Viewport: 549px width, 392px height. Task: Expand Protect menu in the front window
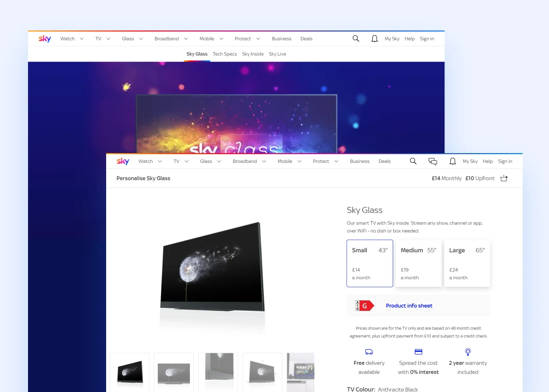click(x=326, y=161)
